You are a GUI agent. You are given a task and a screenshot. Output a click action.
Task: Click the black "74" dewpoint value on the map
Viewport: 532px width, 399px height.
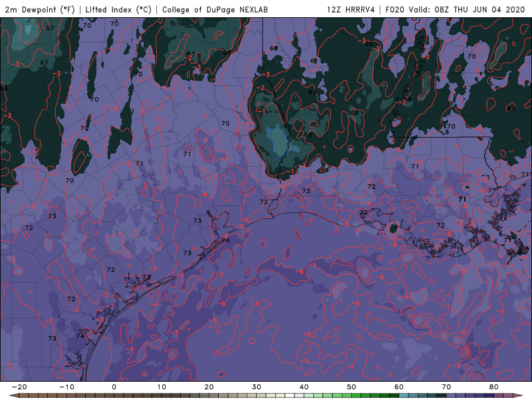point(80,336)
